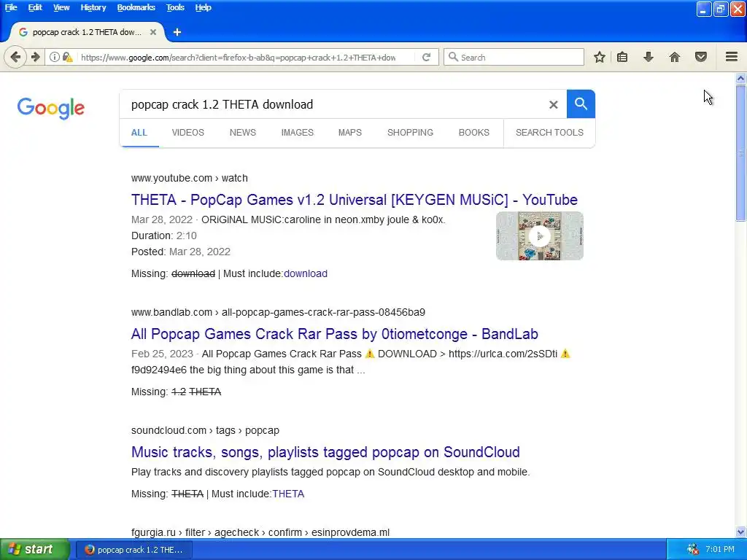Clear the Google search query with X
The width and height of the screenshot is (747, 560).
(553, 104)
